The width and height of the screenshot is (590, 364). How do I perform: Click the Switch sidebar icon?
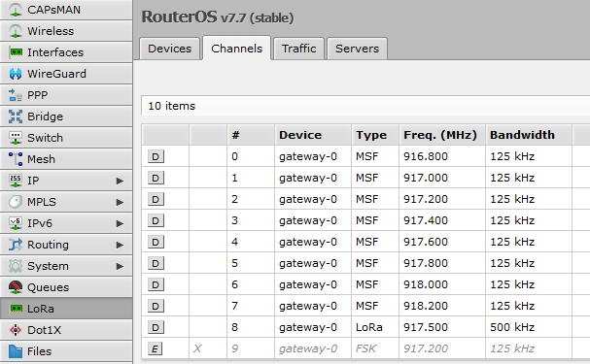tap(16, 138)
